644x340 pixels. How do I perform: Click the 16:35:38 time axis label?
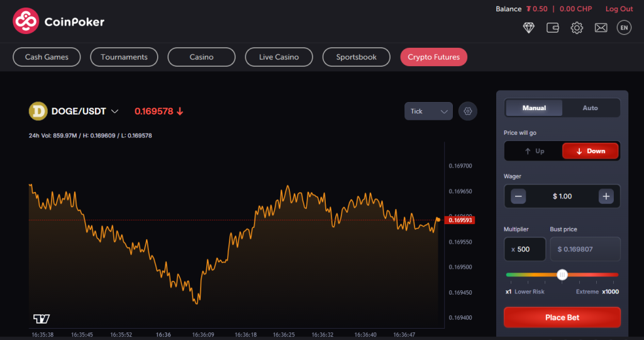click(42, 335)
